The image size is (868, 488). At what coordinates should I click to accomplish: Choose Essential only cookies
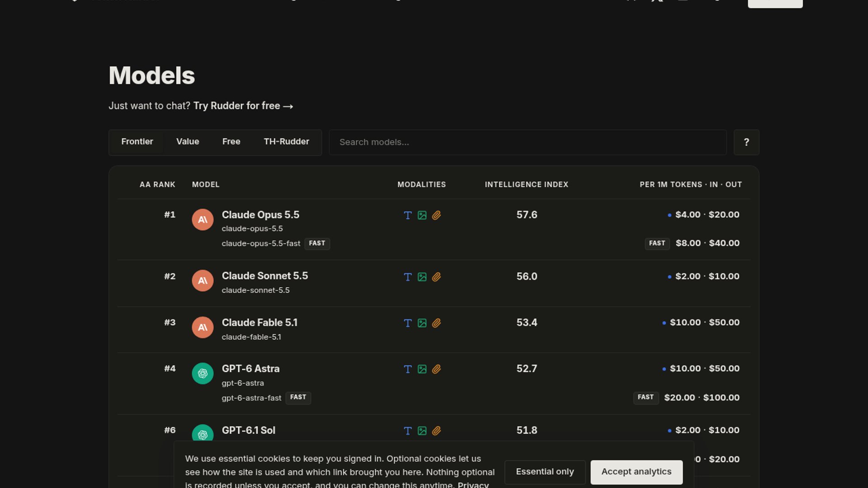point(545,472)
